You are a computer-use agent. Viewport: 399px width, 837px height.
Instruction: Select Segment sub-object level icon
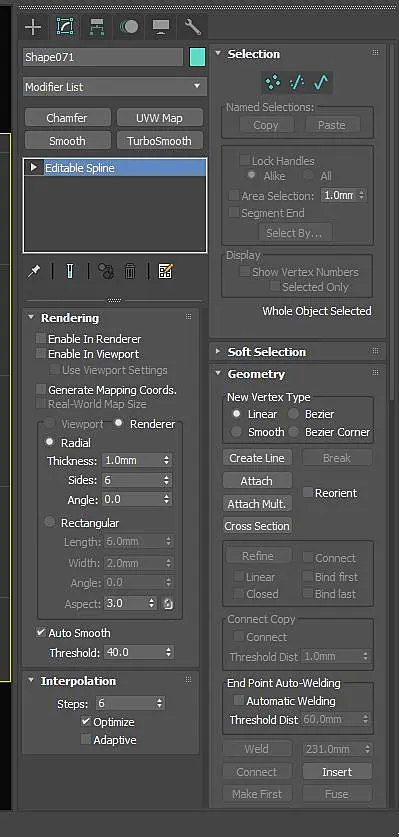click(296, 82)
